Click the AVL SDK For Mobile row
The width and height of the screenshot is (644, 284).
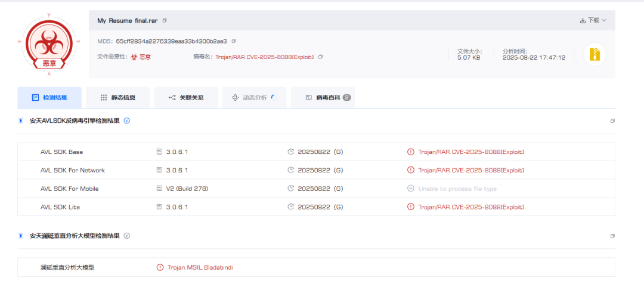70,189
